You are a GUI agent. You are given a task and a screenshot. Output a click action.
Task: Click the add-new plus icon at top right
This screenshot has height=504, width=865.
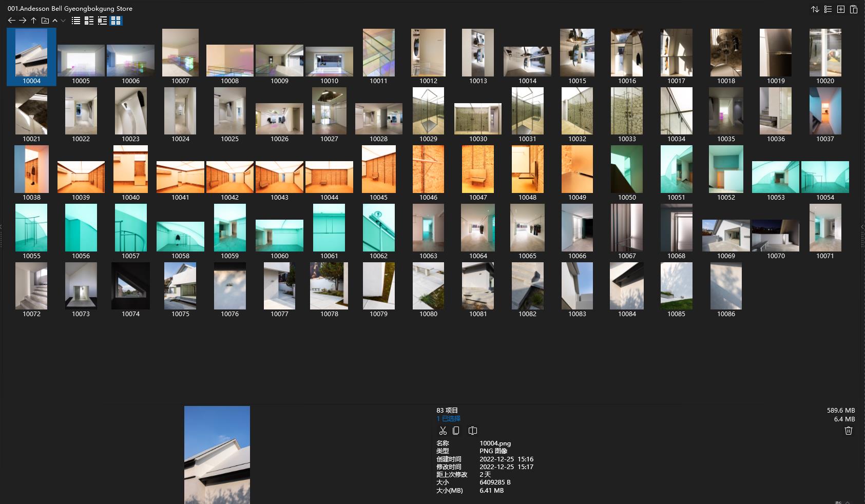(x=841, y=9)
